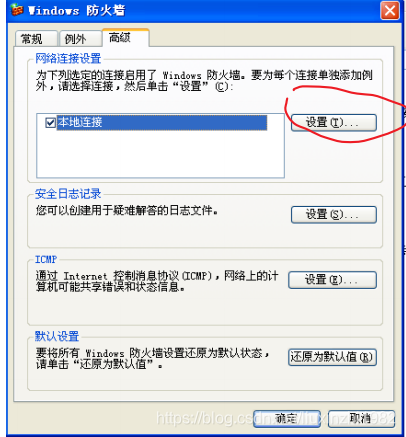406x437 pixels.
Task: Uncheck the 本地连接 checkbox
Action: [50, 123]
